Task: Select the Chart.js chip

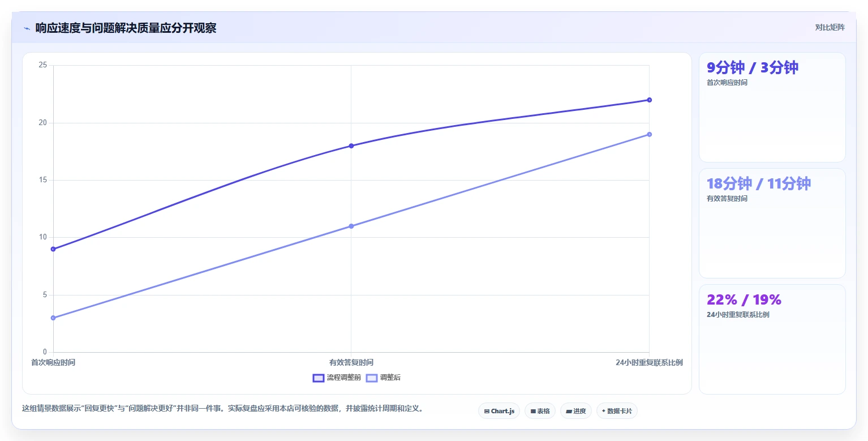Action: tap(499, 411)
